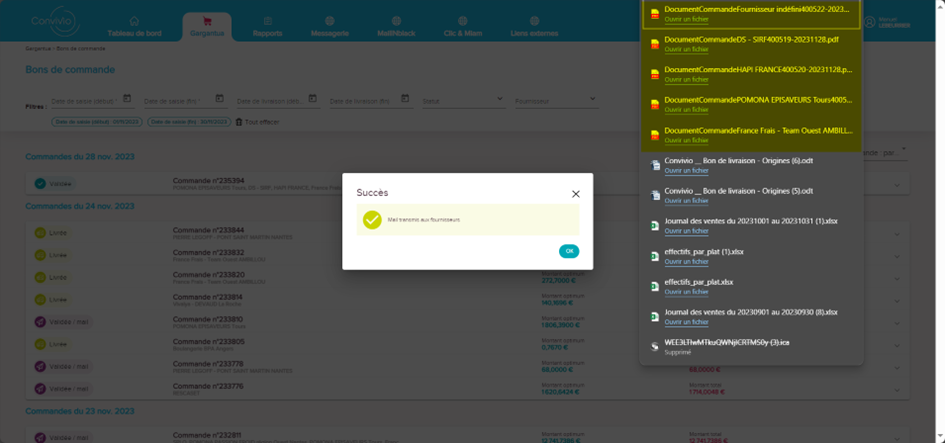Expand row of Commande n°233776
This screenshot has height=443, width=945.
(896, 389)
